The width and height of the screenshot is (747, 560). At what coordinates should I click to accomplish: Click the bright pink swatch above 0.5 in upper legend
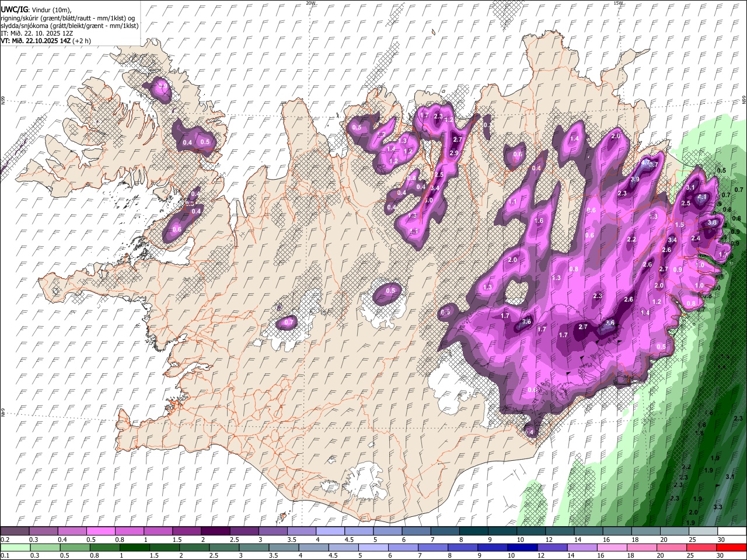click(100, 531)
